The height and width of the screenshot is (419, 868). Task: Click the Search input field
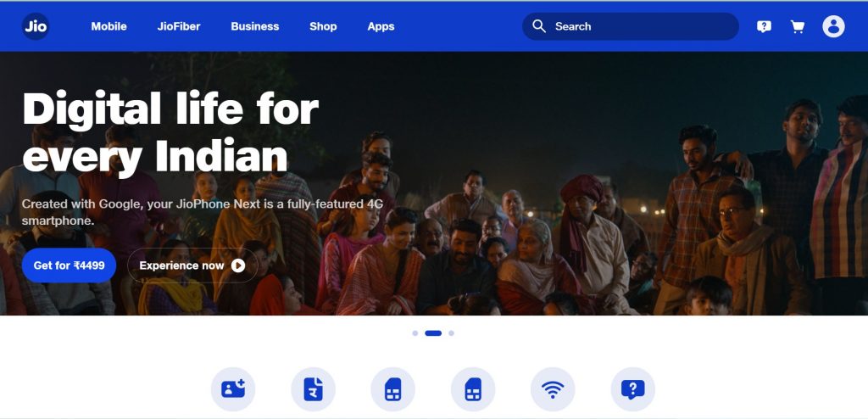pos(630,26)
